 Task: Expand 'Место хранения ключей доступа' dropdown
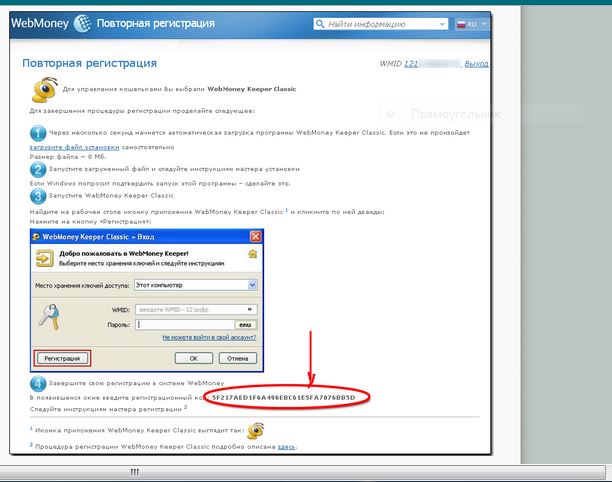pos(252,285)
